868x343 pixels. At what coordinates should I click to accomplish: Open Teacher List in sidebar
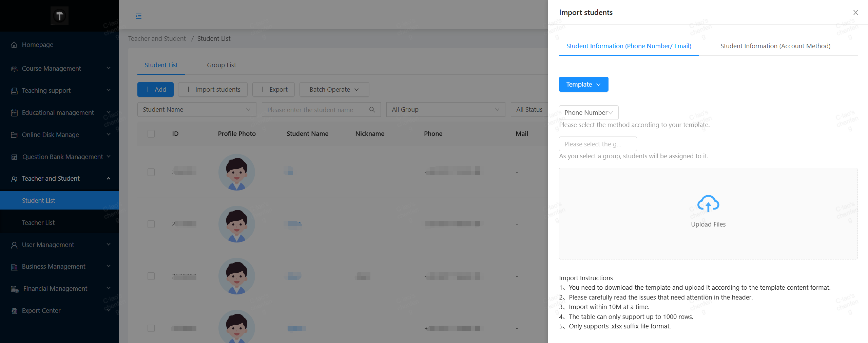click(x=38, y=223)
